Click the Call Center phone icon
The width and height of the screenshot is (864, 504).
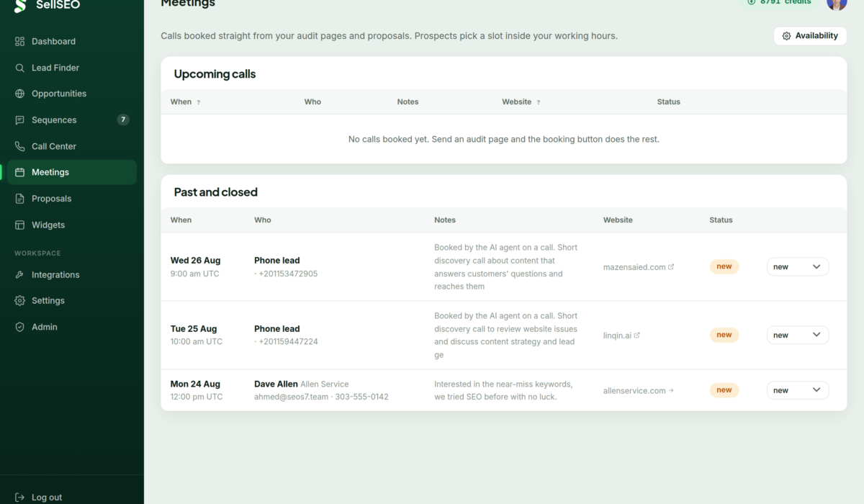[x=19, y=146]
